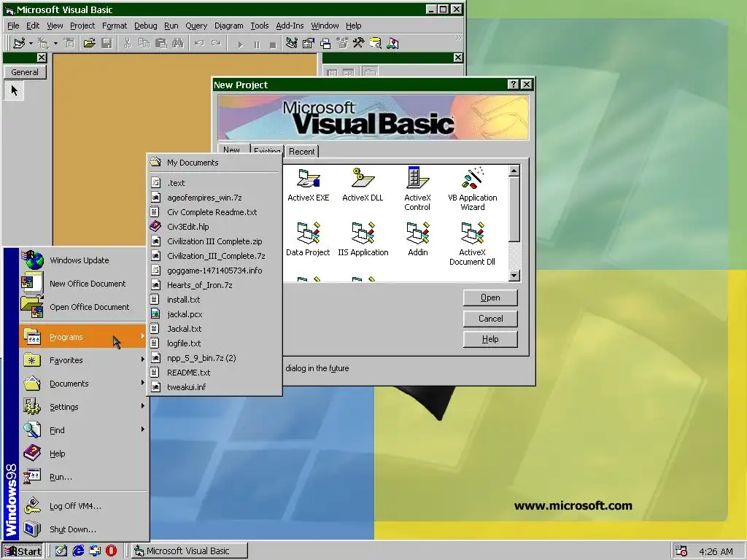Click the Break pause icon
747x560 pixels.
pos(257,44)
